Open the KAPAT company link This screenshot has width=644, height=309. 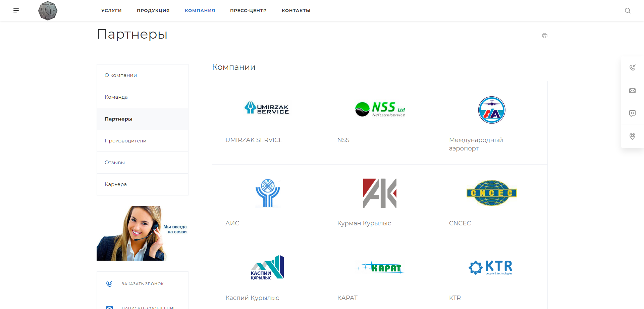347,298
